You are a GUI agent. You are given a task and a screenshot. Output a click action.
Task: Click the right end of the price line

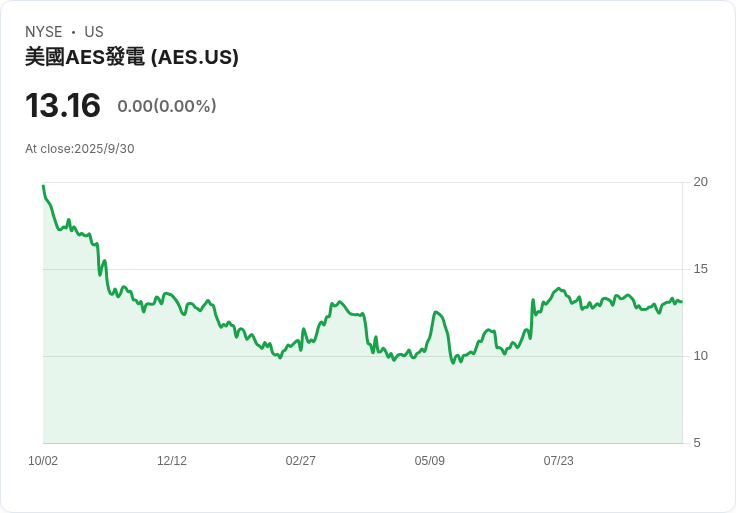coord(681,302)
